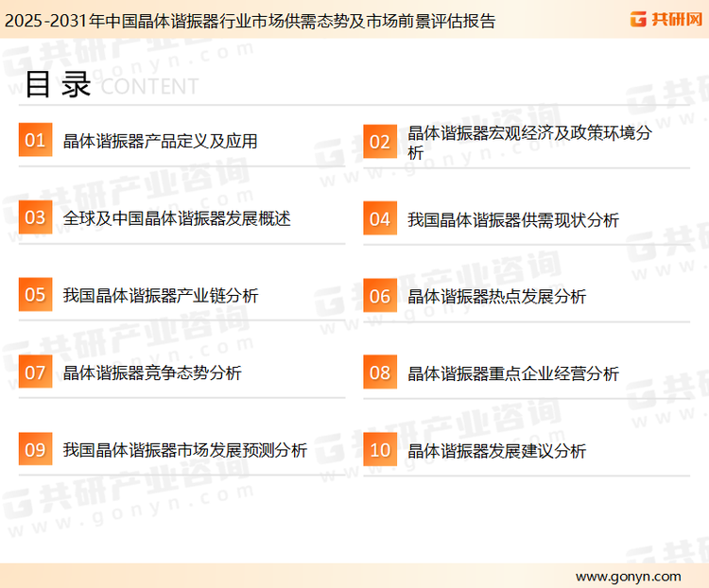Open chapter 晶体谐振器发展建议分析

(x=496, y=451)
